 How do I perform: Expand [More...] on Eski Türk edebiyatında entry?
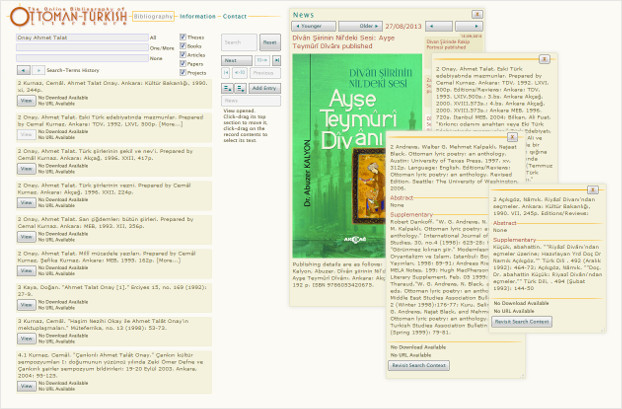point(171,124)
